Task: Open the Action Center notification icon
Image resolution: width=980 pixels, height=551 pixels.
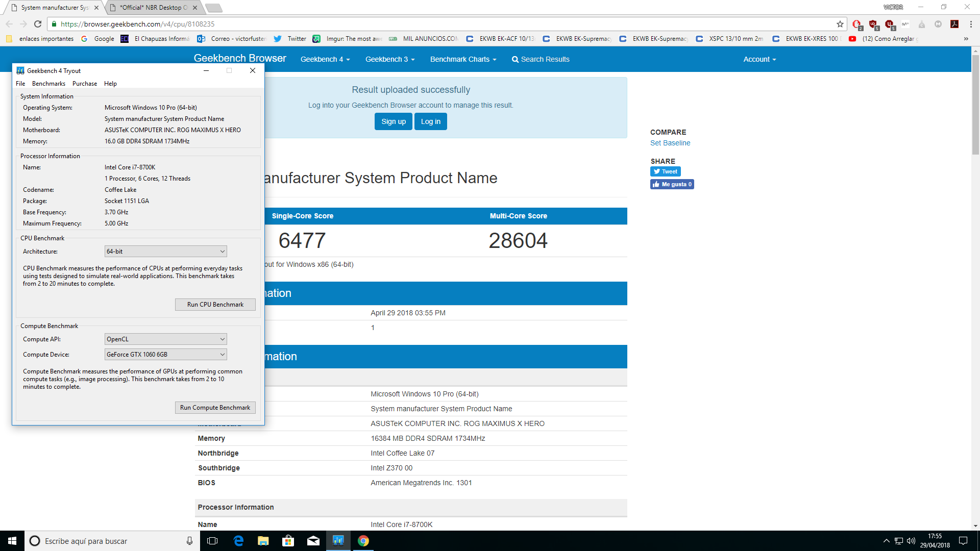Action: click(x=963, y=541)
